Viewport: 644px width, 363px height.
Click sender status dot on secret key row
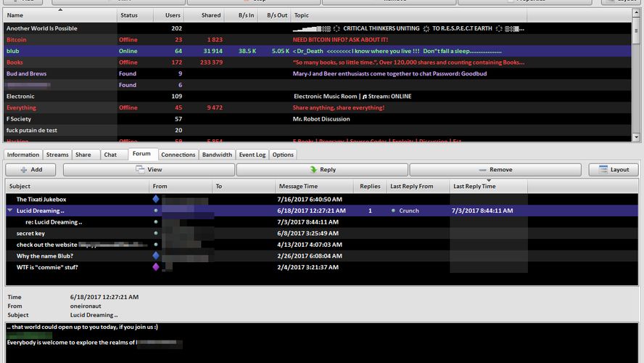155,233
